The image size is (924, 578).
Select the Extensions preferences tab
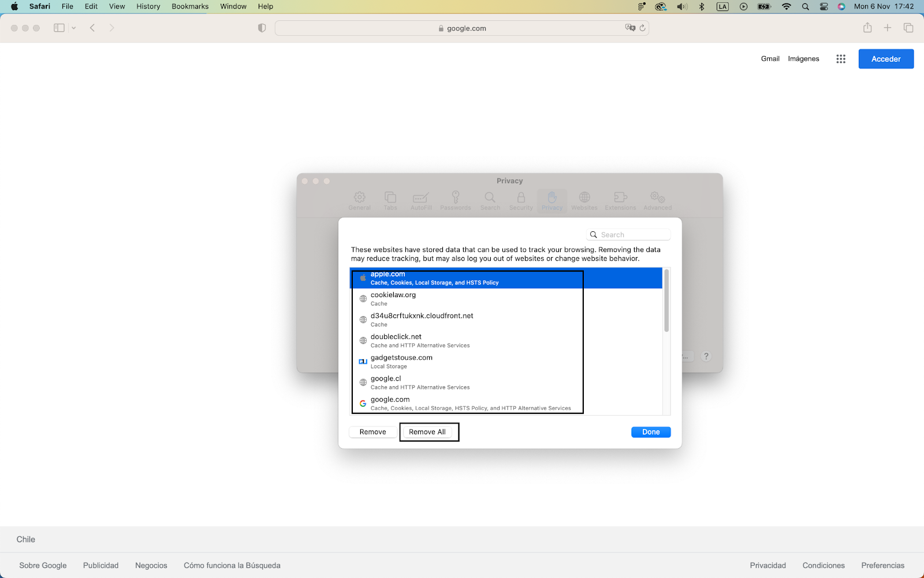click(620, 201)
